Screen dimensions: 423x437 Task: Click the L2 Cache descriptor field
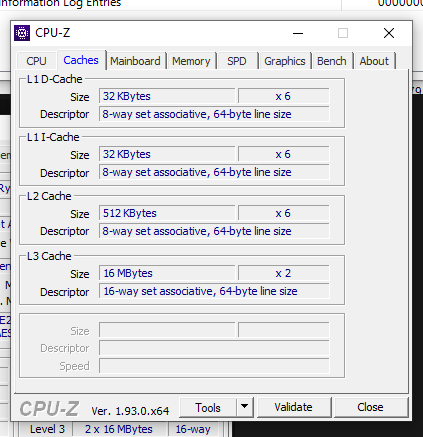[x=214, y=231]
